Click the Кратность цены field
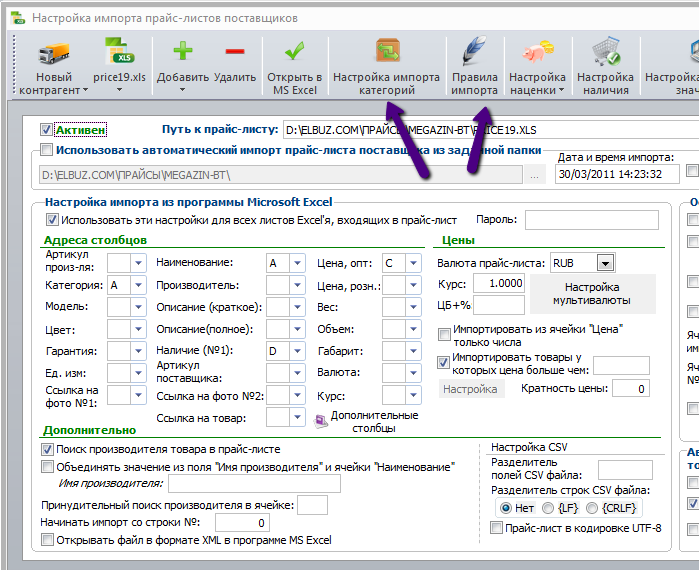Screen dimensions: 699x570 [x=631, y=389]
